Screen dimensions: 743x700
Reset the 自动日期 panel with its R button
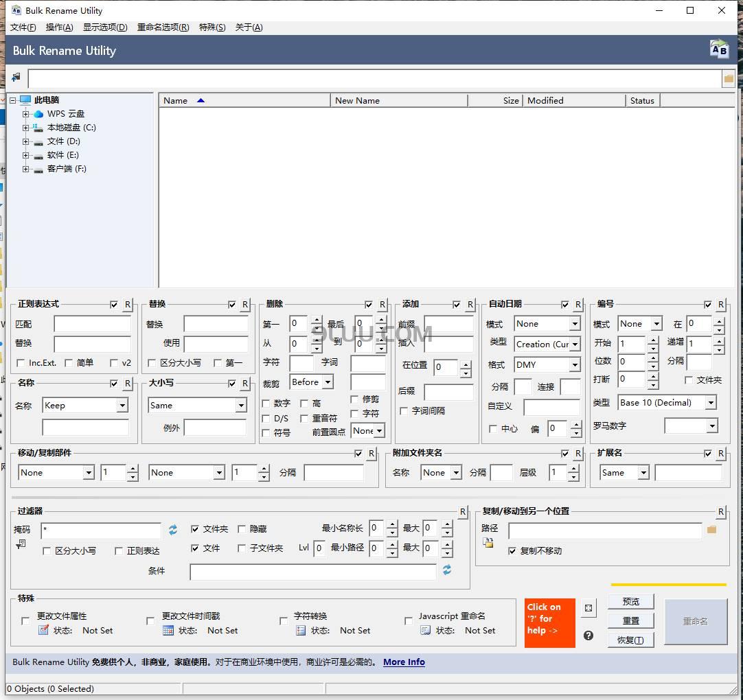pos(578,305)
